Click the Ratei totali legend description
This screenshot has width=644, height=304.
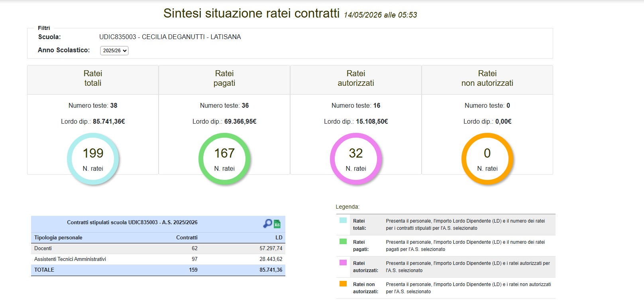(465, 224)
